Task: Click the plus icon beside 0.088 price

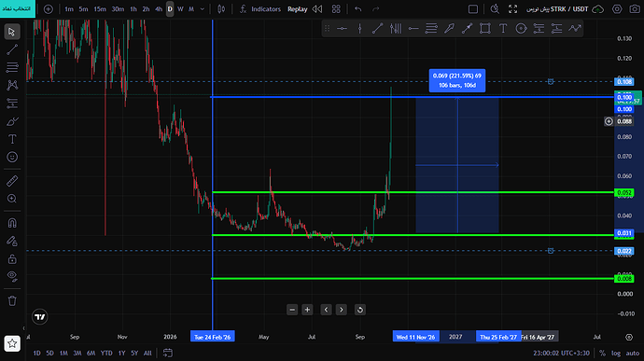Action: 609,121
